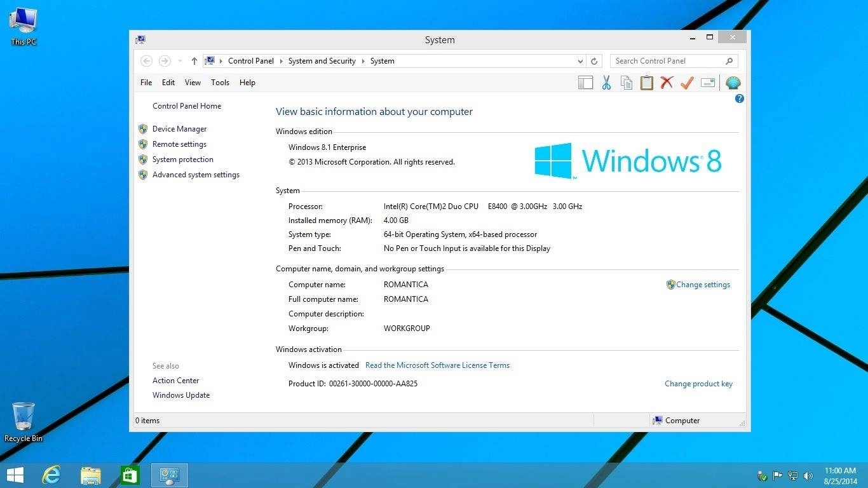Click the orange checkmark Properties icon
This screenshot has width=868, height=488.
[687, 83]
